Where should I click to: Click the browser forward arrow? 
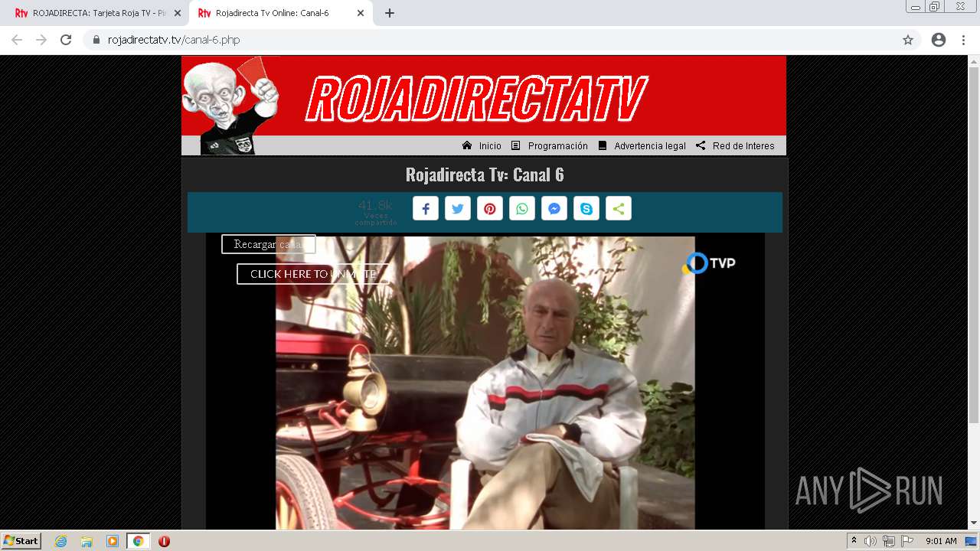tap(41, 40)
